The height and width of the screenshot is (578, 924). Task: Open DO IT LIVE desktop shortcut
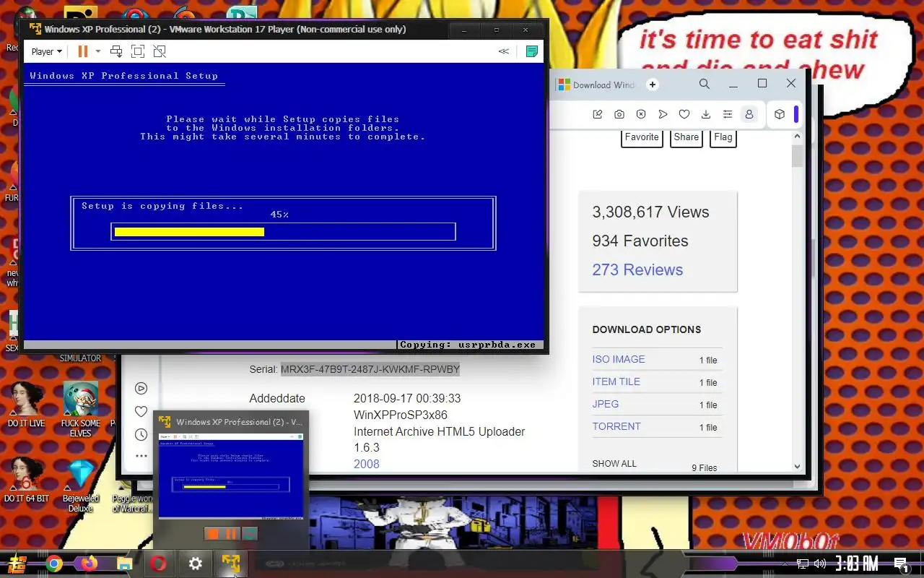coord(27,405)
